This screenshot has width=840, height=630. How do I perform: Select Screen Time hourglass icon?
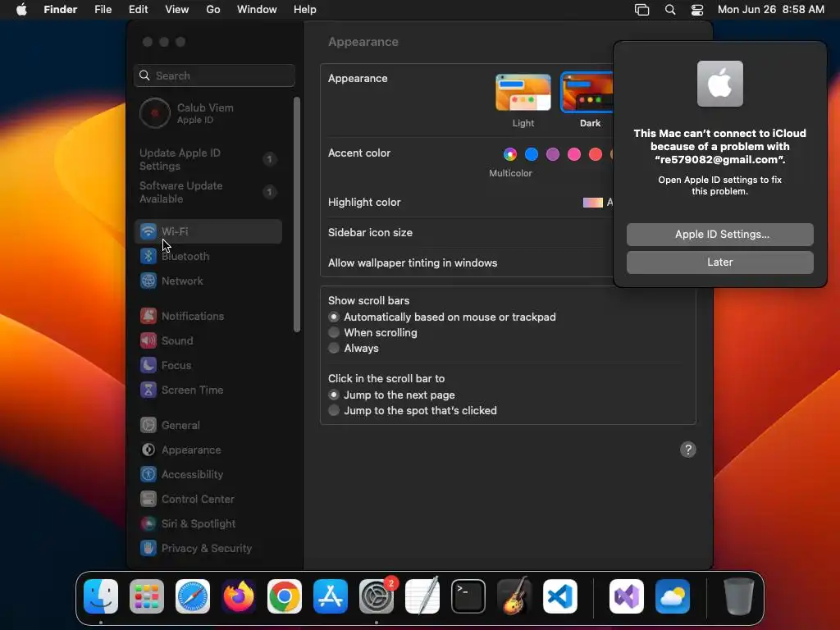[148, 390]
